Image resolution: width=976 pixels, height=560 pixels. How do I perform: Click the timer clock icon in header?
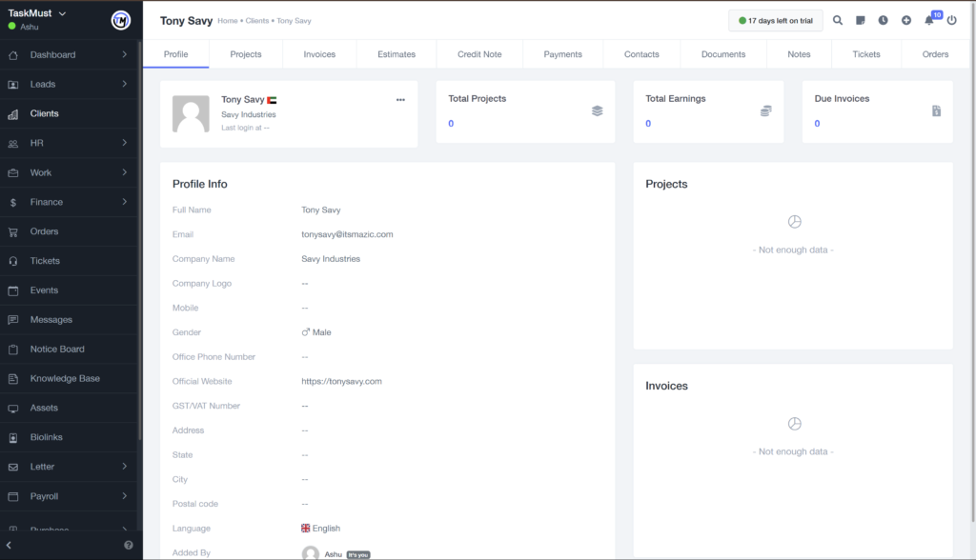click(x=884, y=20)
